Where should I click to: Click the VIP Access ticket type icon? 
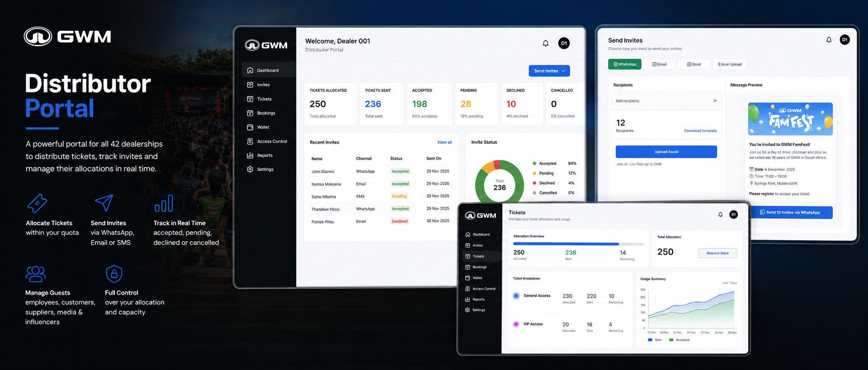click(x=516, y=324)
